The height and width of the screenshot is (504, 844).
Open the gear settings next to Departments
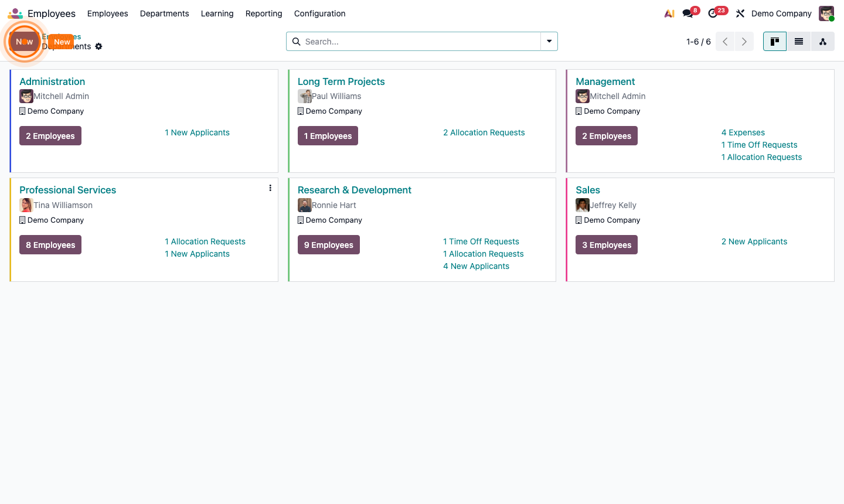(98, 46)
